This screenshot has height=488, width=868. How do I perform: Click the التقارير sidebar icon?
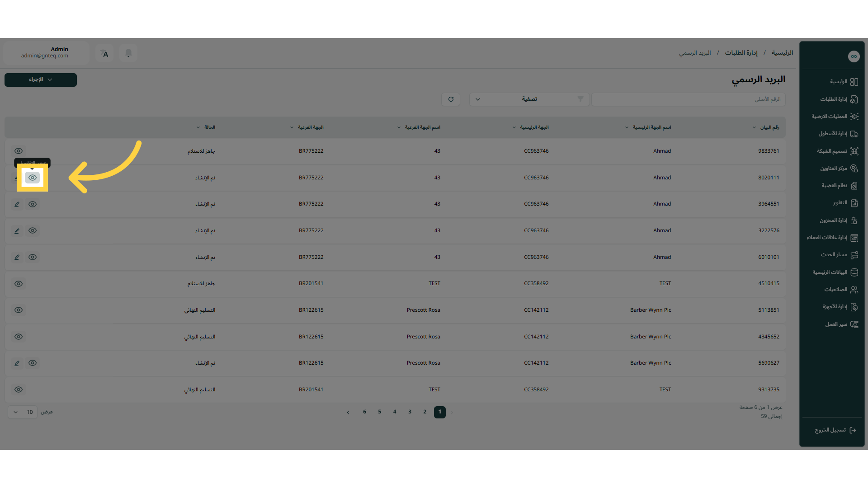tap(854, 203)
